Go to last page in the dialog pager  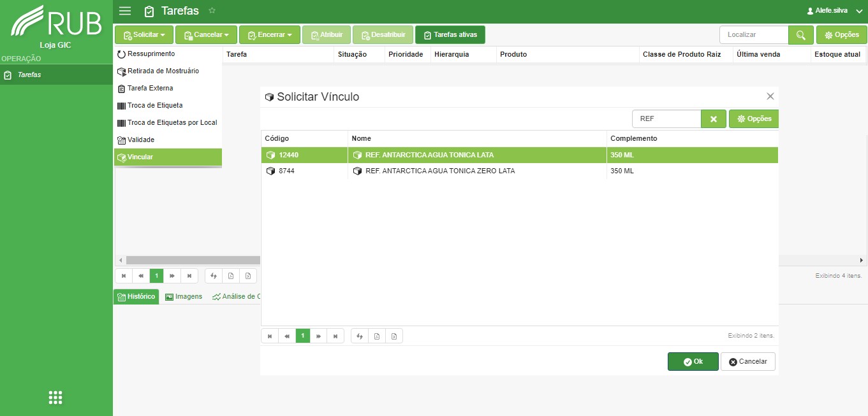click(x=335, y=336)
